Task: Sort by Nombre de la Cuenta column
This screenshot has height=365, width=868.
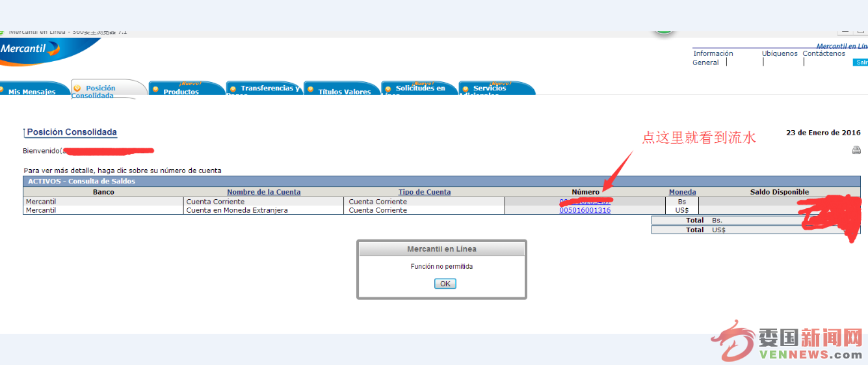Action: click(264, 192)
